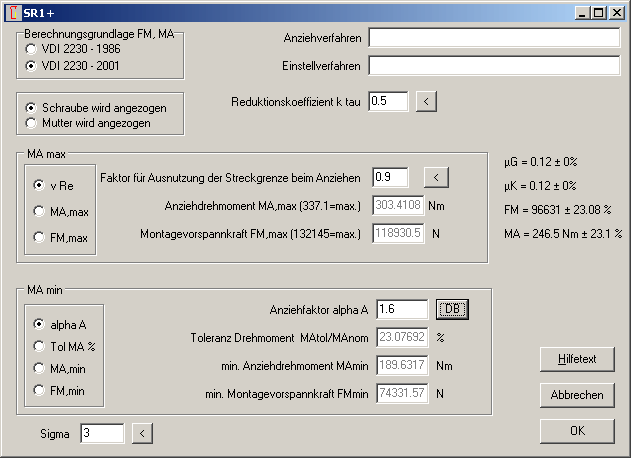Select VDI 2230 - 2001 calculation basis
This screenshot has width=631, height=458.
pyautogui.click(x=32, y=65)
